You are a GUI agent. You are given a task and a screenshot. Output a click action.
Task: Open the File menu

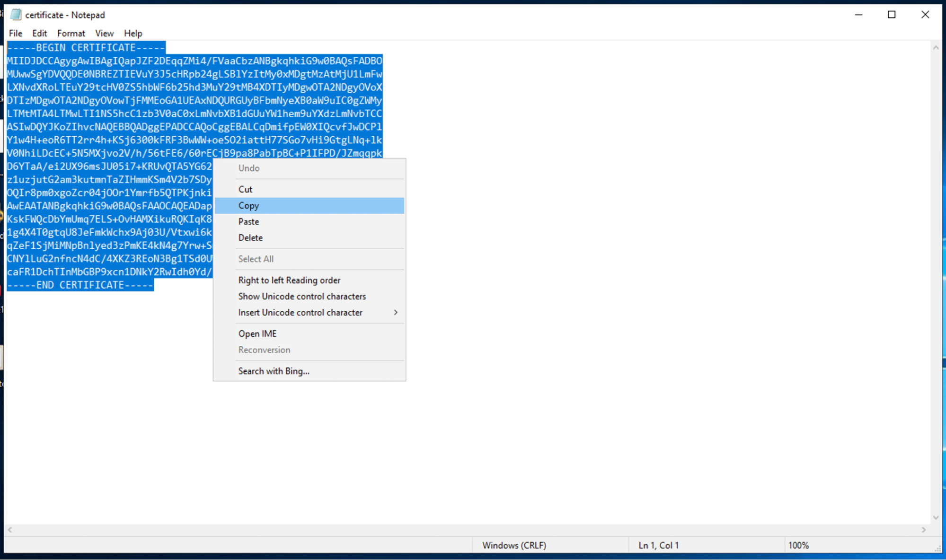click(15, 33)
